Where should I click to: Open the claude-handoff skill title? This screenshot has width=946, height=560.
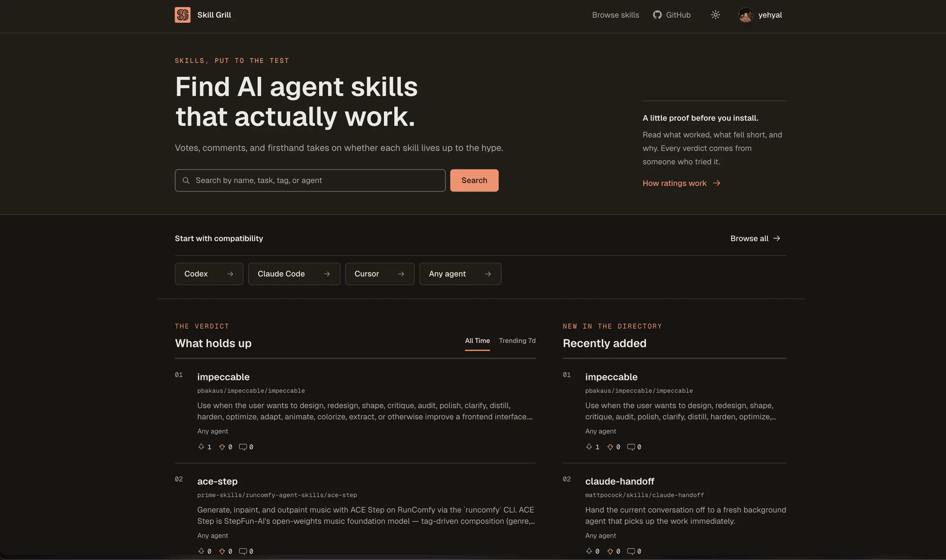pos(619,481)
